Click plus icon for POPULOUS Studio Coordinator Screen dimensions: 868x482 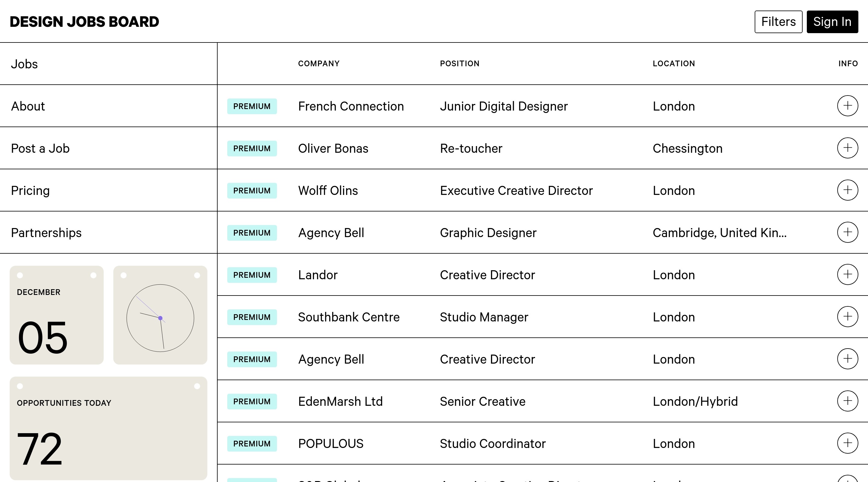848,443
